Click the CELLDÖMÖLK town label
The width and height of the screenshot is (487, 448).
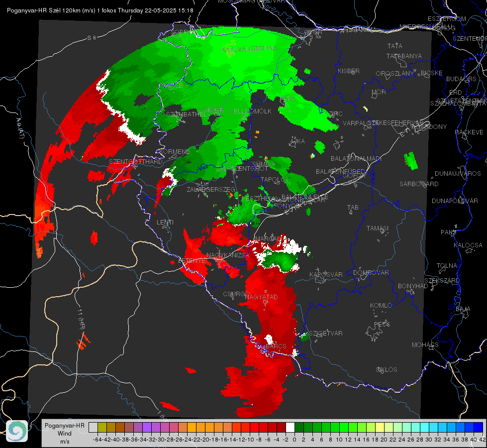tap(250, 112)
